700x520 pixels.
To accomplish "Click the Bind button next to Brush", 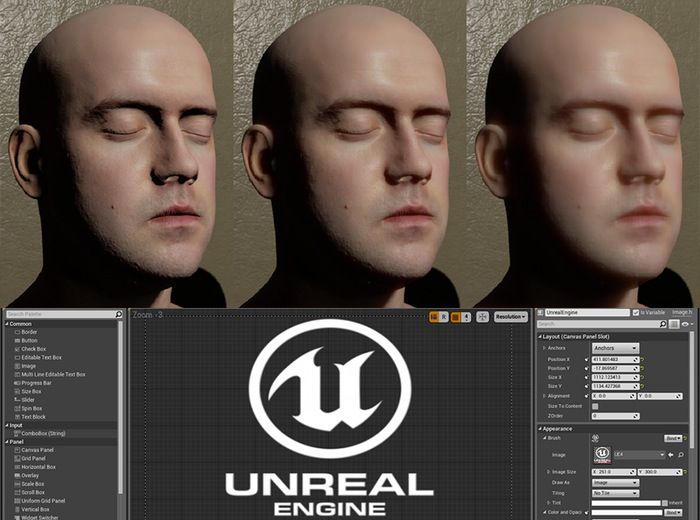I will pos(674,438).
